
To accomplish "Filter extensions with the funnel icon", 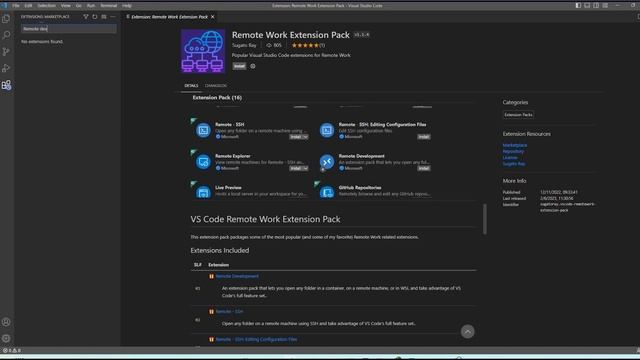I will coord(86,17).
